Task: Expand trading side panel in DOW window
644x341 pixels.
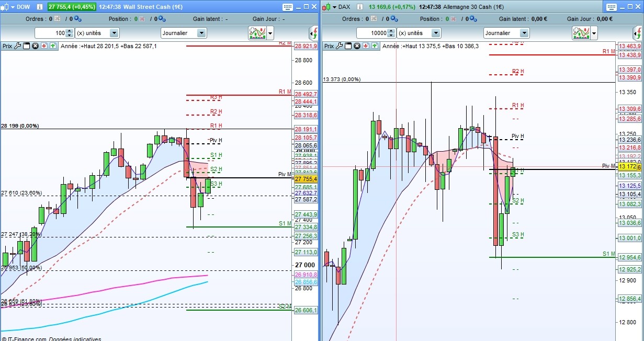Action: [313, 33]
